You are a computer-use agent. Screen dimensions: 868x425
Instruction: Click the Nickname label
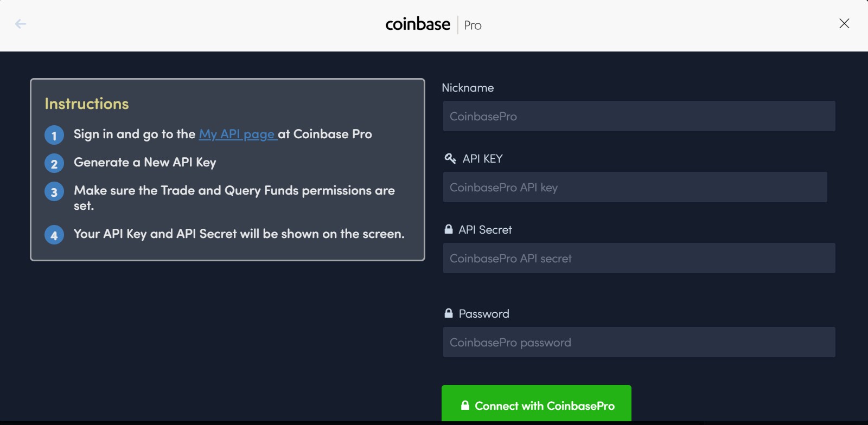pyautogui.click(x=468, y=88)
